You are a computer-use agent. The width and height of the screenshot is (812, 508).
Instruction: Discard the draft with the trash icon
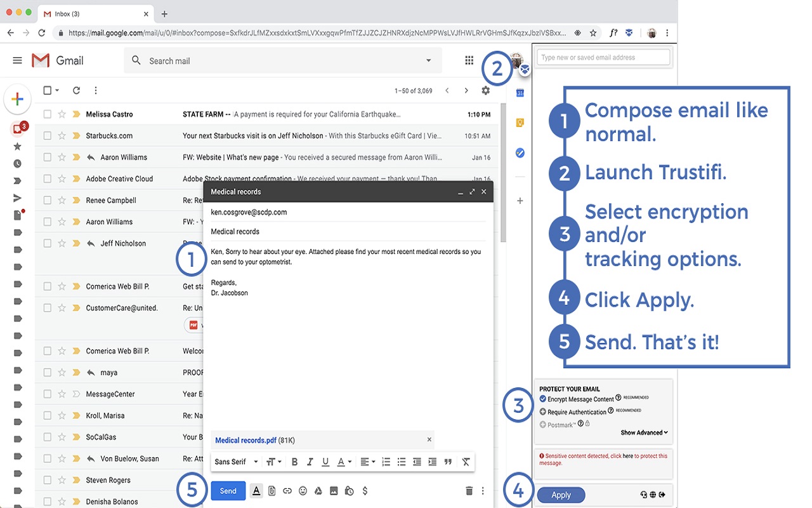click(469, 491)
